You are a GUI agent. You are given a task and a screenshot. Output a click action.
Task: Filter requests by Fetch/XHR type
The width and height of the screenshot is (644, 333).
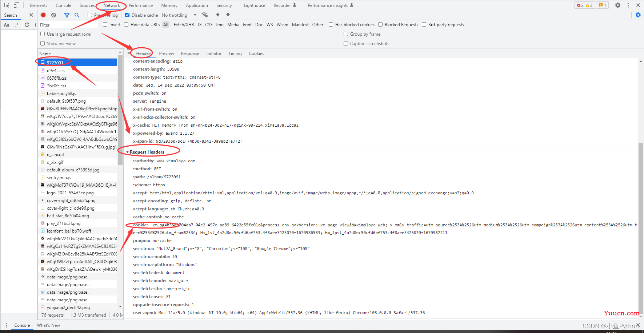184,24
